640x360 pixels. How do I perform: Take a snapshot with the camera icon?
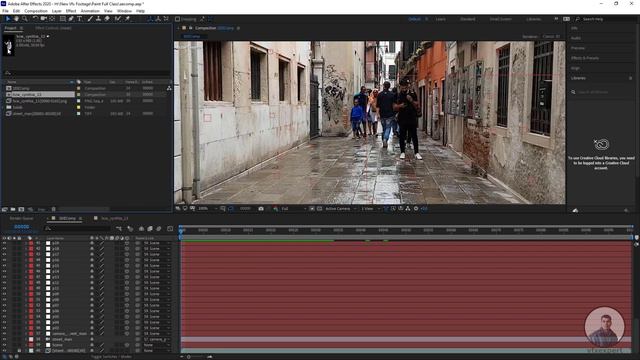261,209
